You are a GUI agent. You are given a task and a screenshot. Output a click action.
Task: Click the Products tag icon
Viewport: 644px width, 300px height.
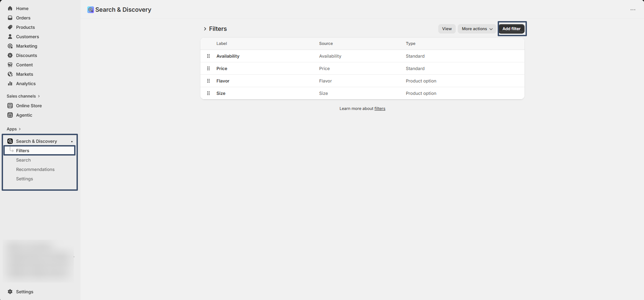10,27
